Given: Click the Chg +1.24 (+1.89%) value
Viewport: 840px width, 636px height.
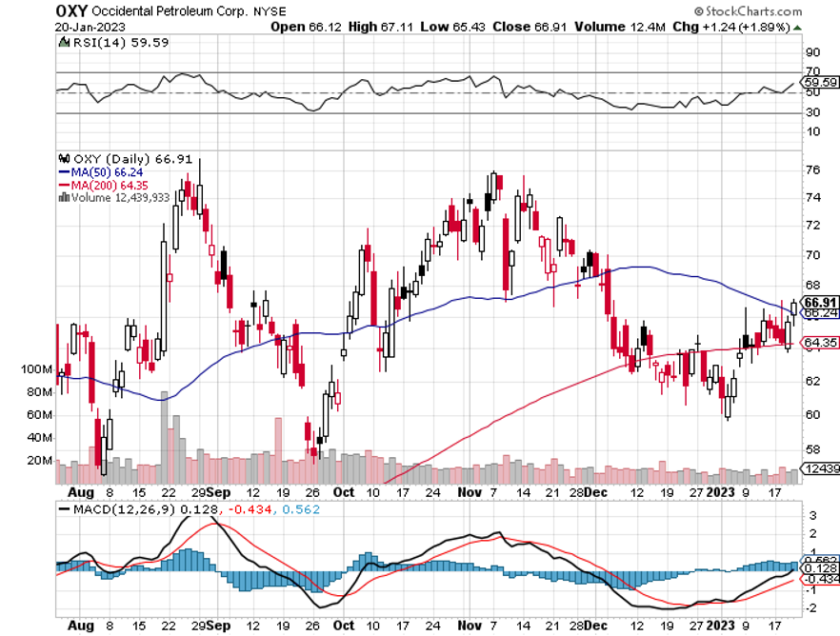Looking at the screenshot, I should [731, 27].
